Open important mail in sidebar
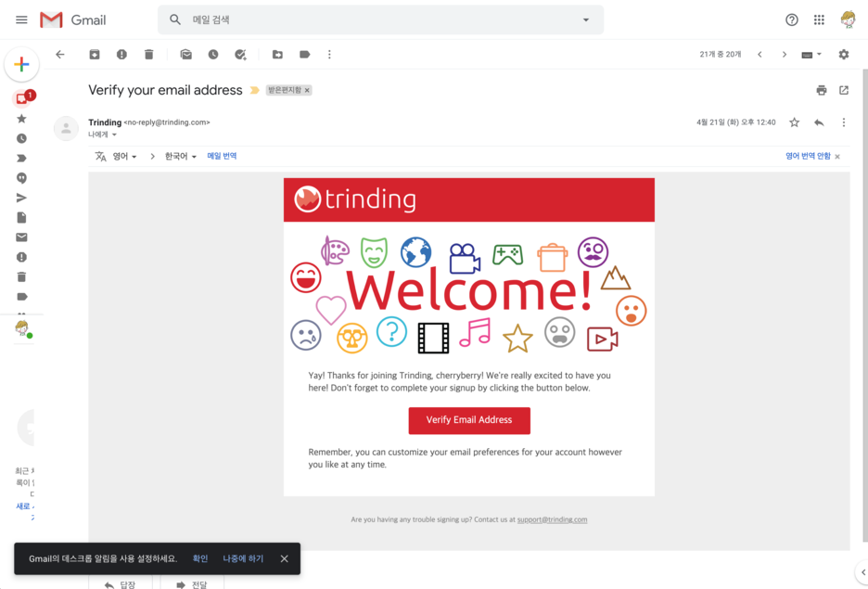 pos(21,159)
